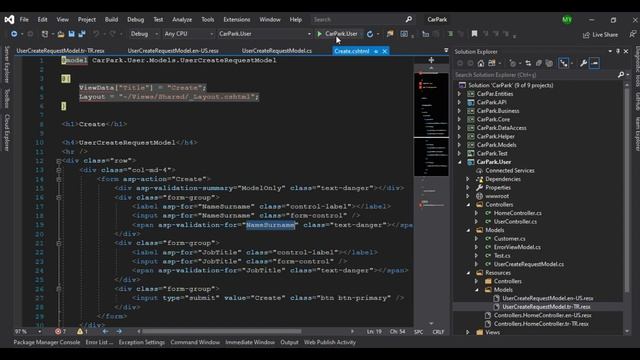Switch to UserCreateRequestModel.en-US.resx tab
The height and width of the screenshot is (360, 640).
pyautogui.click(x=173, y=51)
